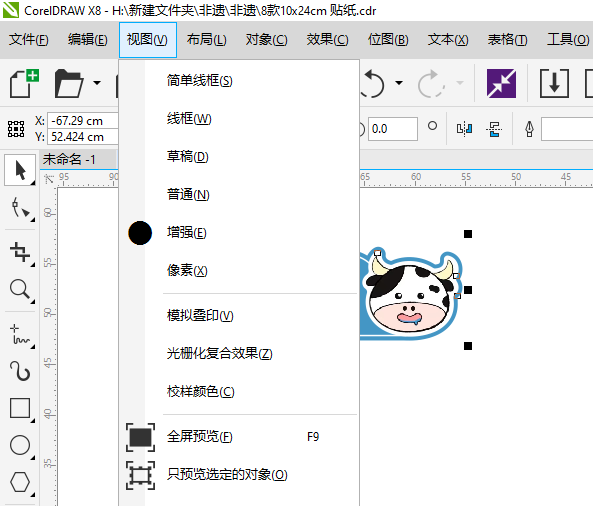
Task: Select the Shape edit tool
Action: (20, 208)
